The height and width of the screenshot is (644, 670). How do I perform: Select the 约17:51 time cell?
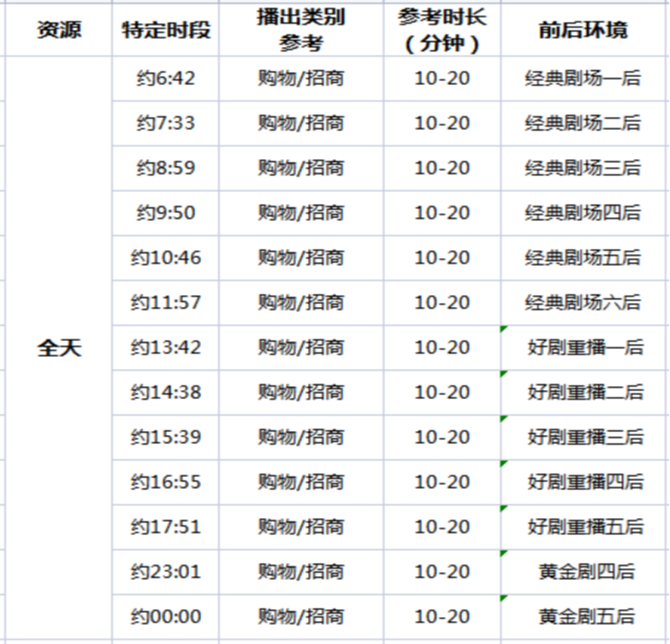(166, 527)
